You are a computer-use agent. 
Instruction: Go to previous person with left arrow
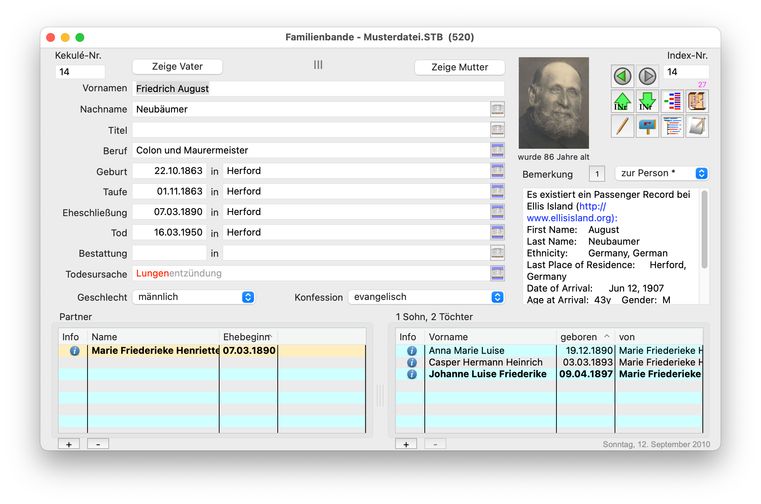(x=623, y=76)
